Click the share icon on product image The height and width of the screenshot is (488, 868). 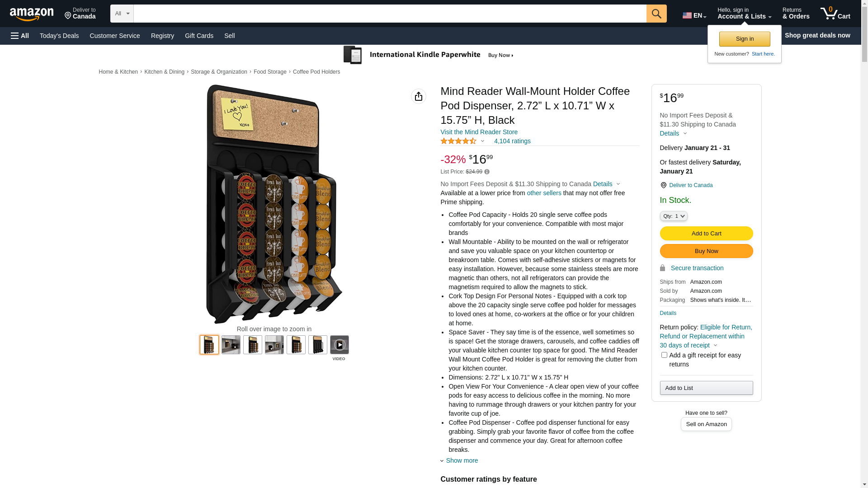pos(419,96)
